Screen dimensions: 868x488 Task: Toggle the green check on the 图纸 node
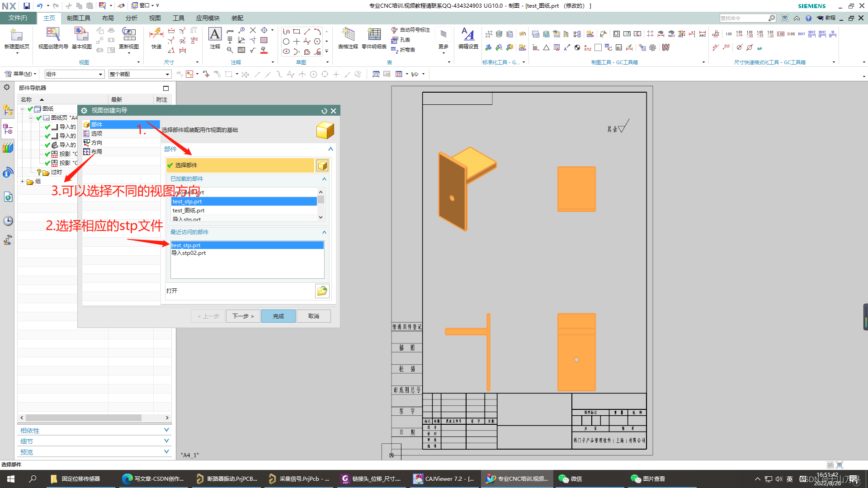31,109
